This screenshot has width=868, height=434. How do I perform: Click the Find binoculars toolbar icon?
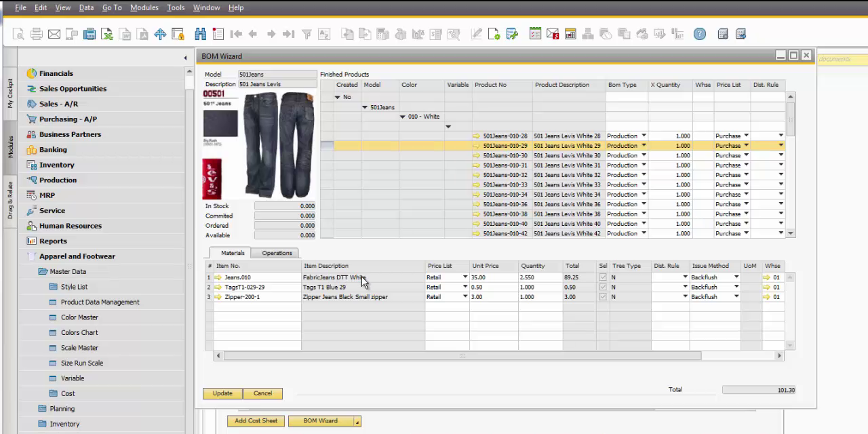tap(200, 34)
